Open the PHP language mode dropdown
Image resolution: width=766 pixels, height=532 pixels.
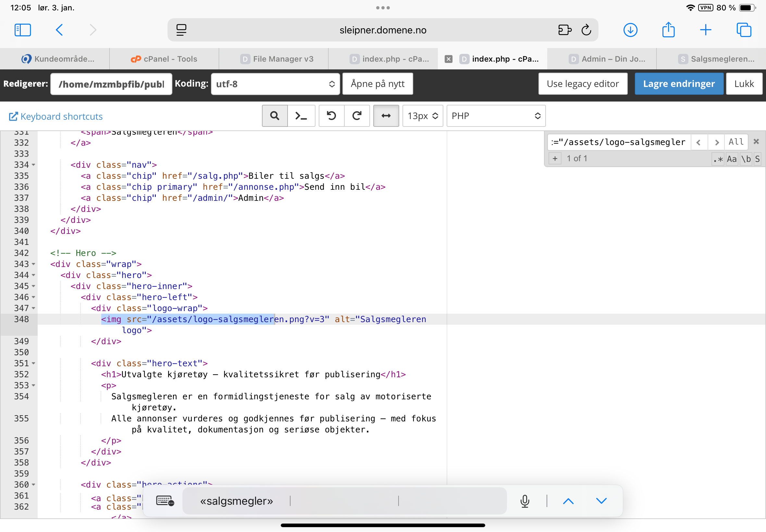[496, 116]
